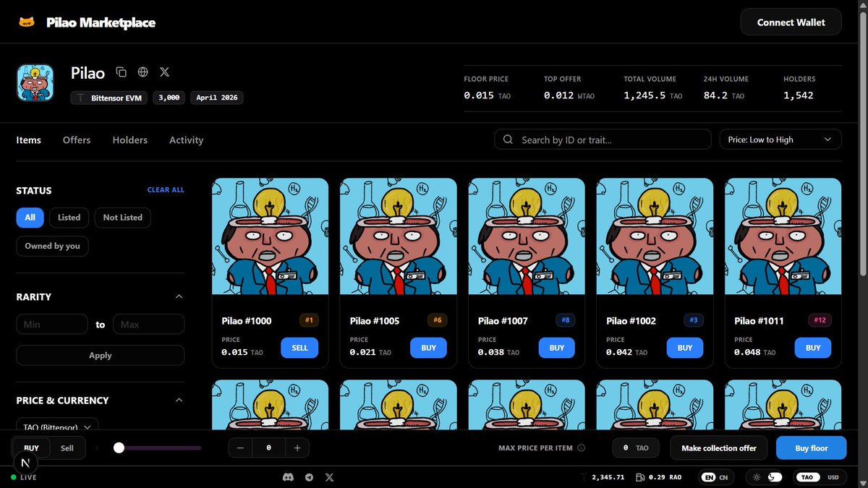This screenshot has width=868, height=488.
Task: Sell Pilao #1000
Action: pos(299,348)
